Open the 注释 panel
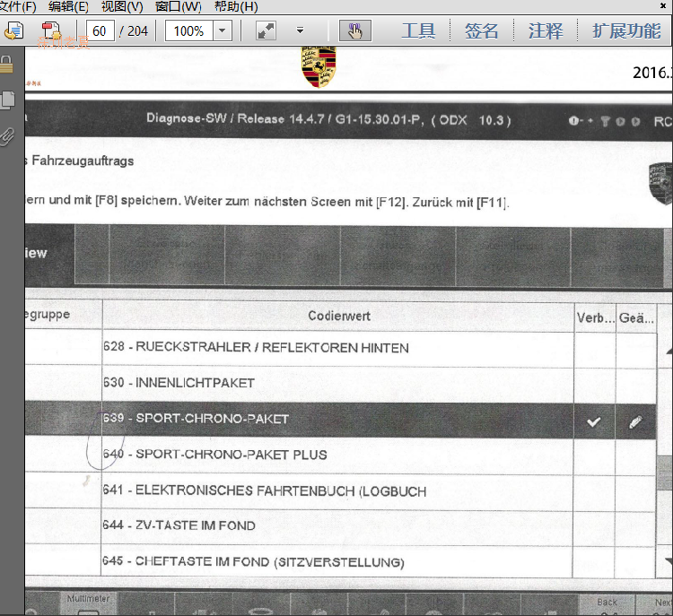This screenshot has height=616, width=673. click(545, 30)
